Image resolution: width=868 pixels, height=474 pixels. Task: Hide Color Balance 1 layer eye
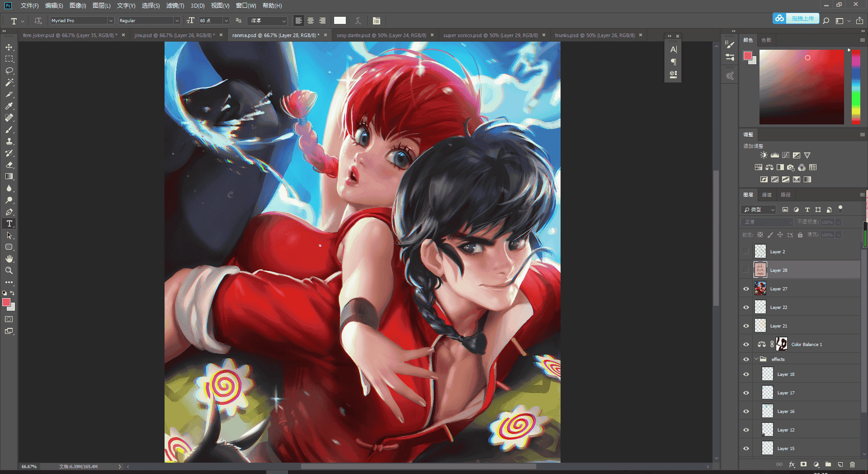click(746, 345)
